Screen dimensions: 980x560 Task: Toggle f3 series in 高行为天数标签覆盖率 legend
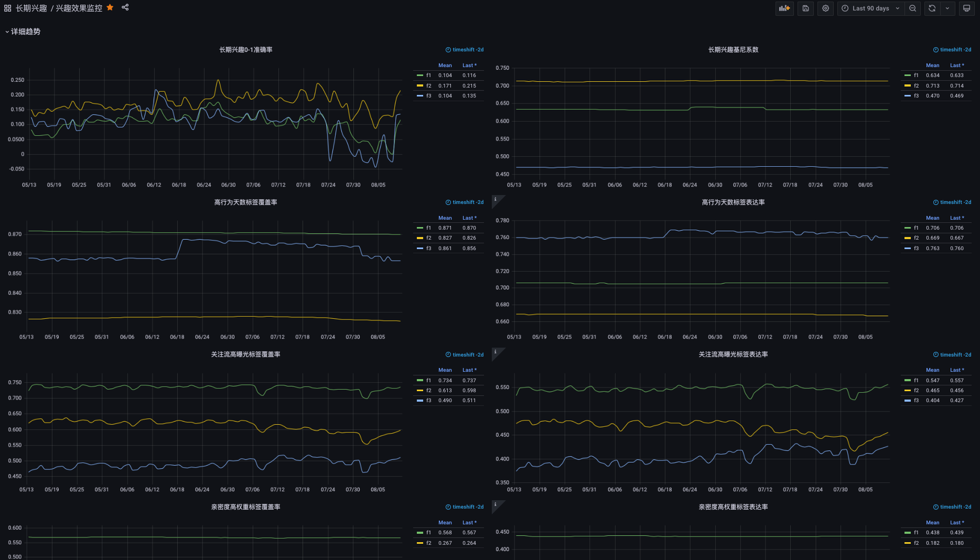coord(428,249)
